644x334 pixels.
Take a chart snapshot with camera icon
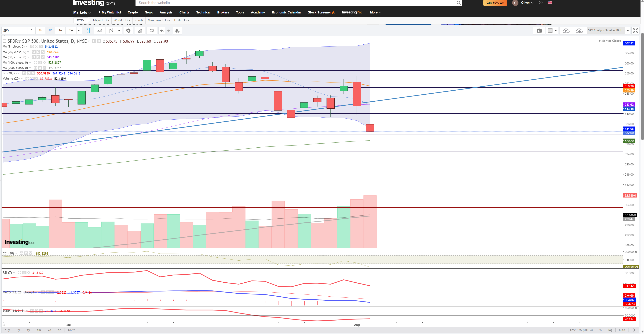pos(539,31)
